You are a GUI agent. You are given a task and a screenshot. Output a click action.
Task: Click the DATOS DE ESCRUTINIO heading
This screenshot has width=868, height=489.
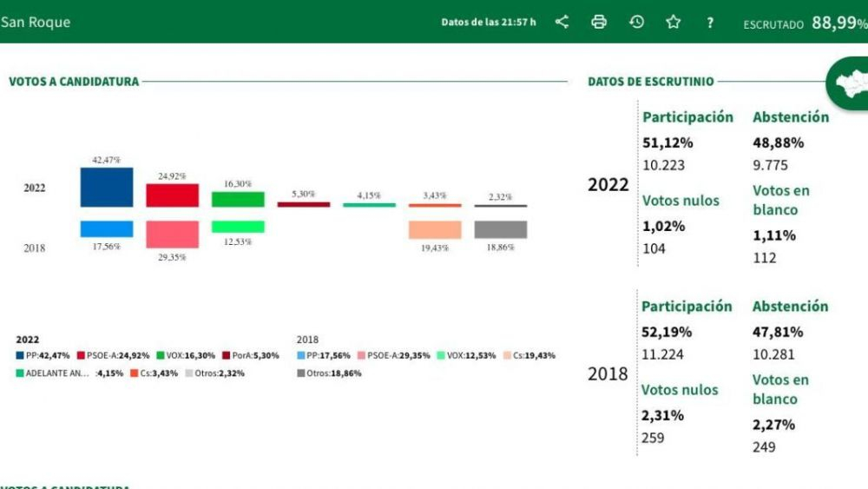click(650, 82)
